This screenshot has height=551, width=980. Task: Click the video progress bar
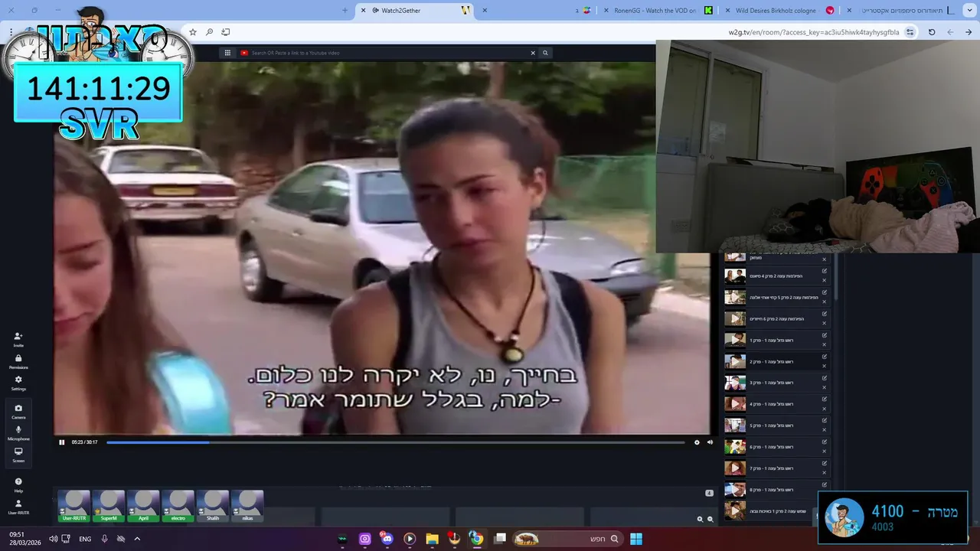tap(395, 442)
